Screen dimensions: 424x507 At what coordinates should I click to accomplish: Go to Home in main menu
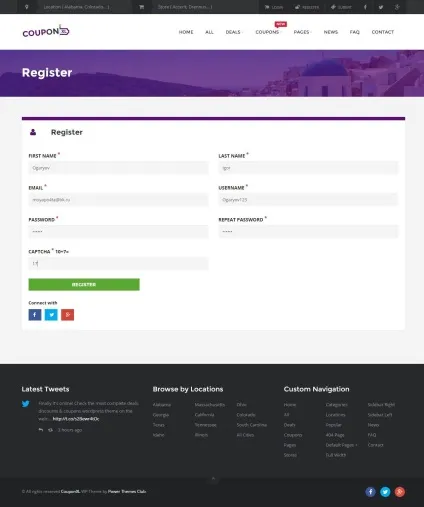click(x=186, y=32)
